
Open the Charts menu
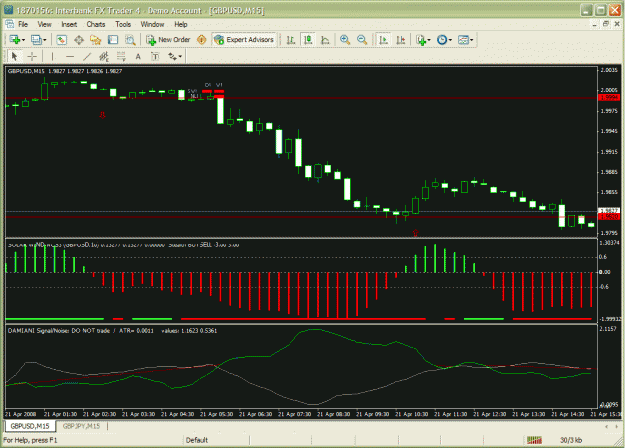(x=96, y=24)
